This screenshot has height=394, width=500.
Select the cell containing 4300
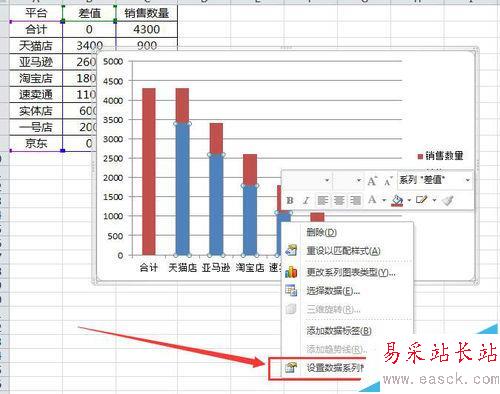tap(147, 29)
